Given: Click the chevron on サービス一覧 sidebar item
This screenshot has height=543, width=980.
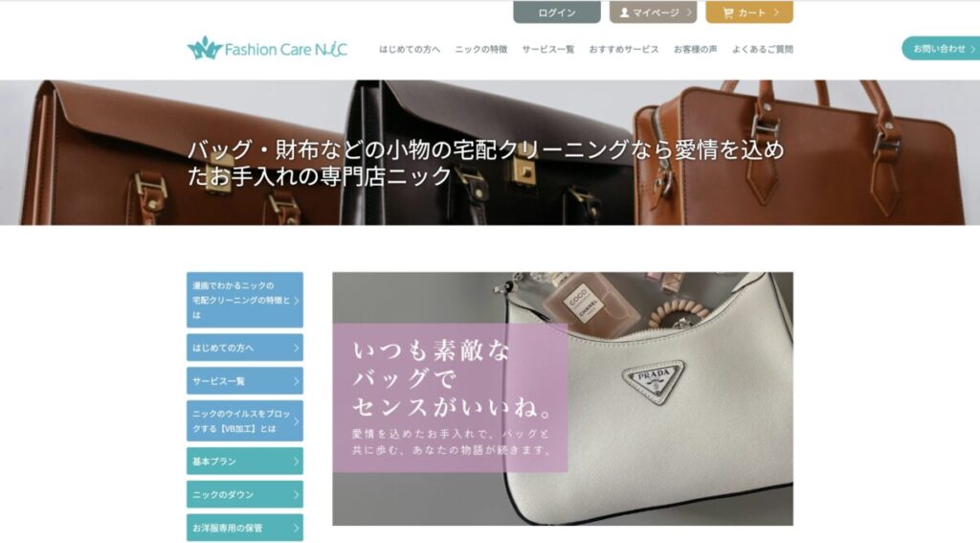Looking at the screenshot, I should click(297, 381).
